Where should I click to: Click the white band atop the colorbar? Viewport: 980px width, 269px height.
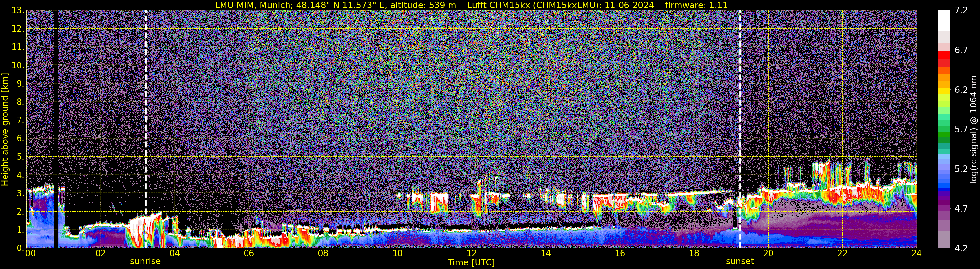[944, 20]
